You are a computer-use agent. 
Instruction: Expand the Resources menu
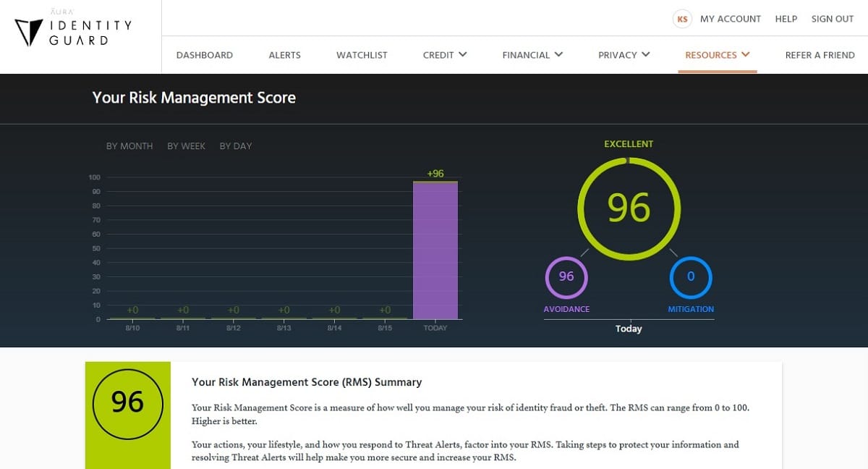pos(718,55)
